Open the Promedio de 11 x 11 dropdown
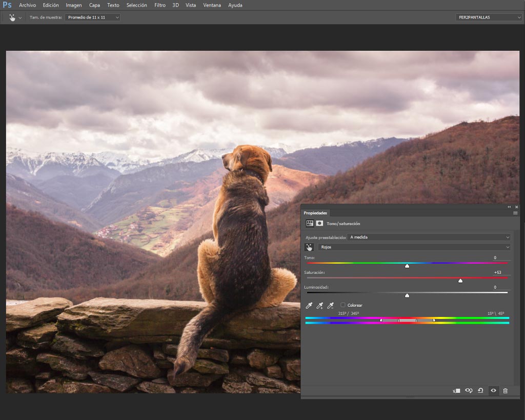 pos(92,17)
